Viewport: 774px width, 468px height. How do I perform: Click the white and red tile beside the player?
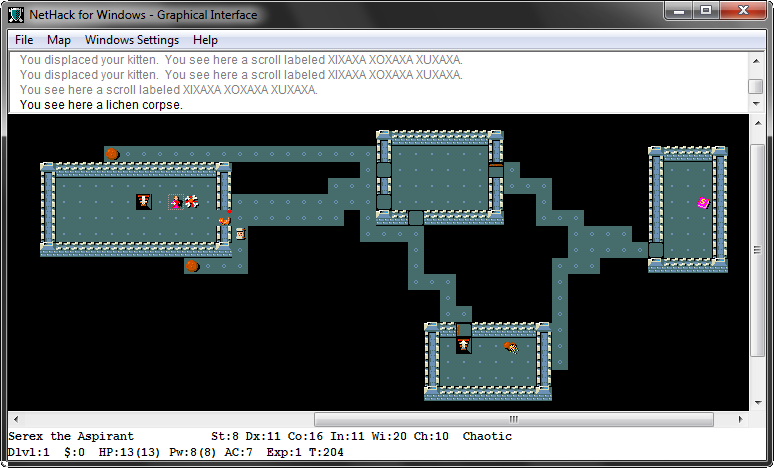[192, 201]
